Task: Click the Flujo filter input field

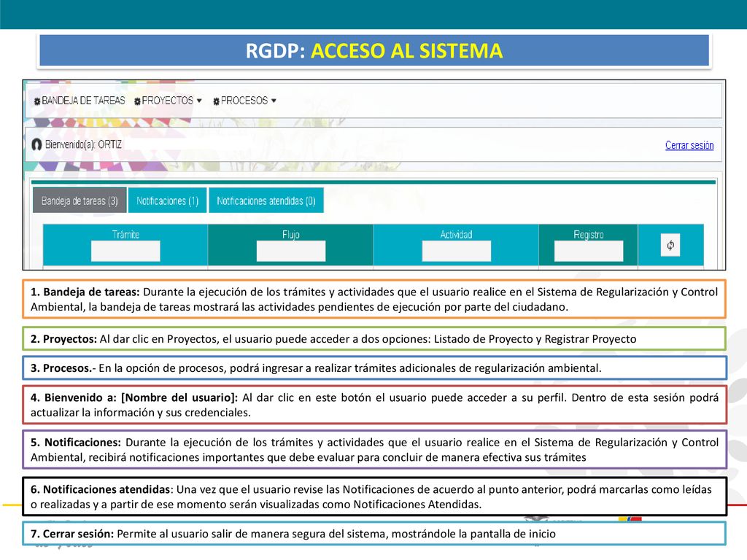Action: click(291, 251)
